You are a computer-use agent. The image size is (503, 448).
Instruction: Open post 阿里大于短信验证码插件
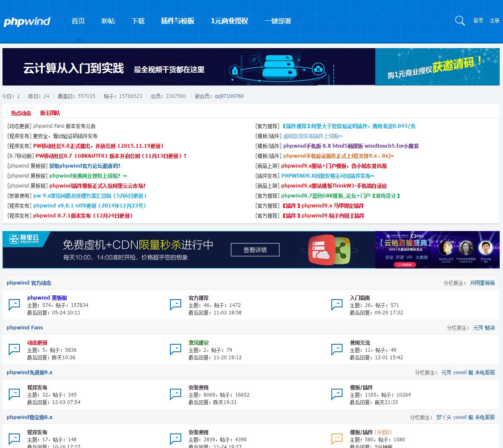click(x=348, y=126)
